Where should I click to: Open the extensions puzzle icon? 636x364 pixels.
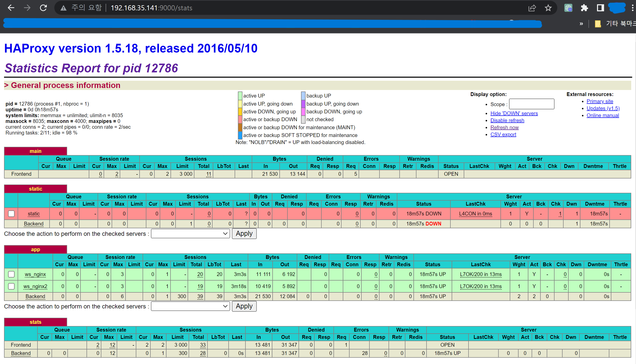click(584, 8)
